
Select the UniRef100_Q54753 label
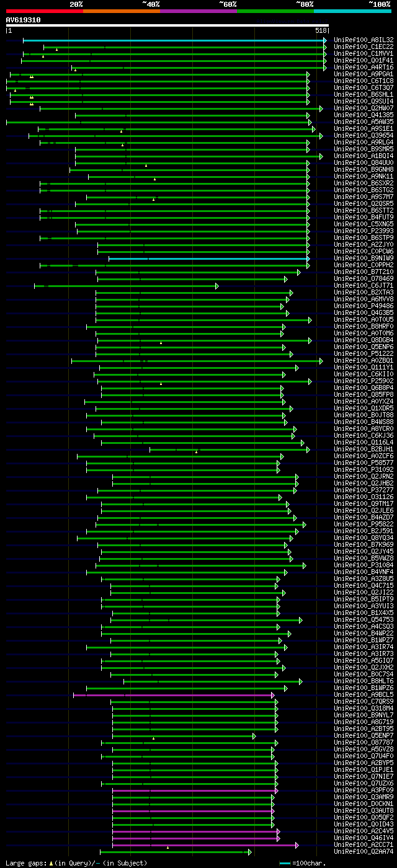[x=364, y=620]
